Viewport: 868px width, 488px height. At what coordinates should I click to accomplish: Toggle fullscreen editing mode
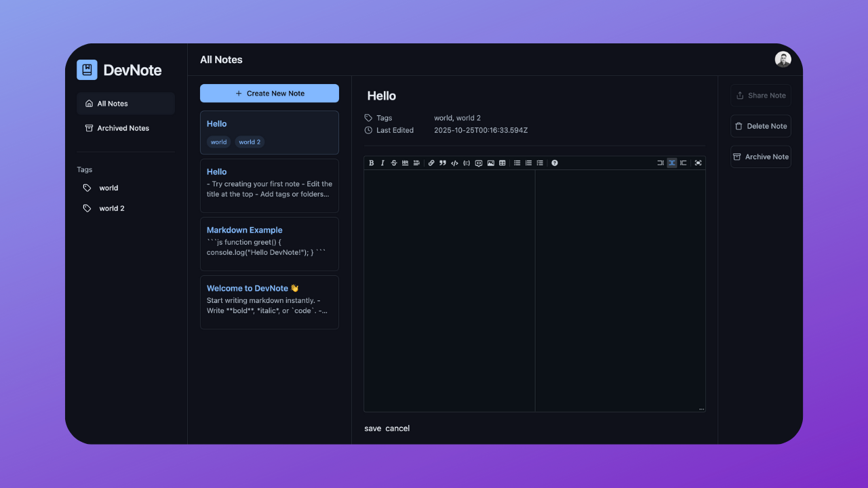tap(698, 163)
